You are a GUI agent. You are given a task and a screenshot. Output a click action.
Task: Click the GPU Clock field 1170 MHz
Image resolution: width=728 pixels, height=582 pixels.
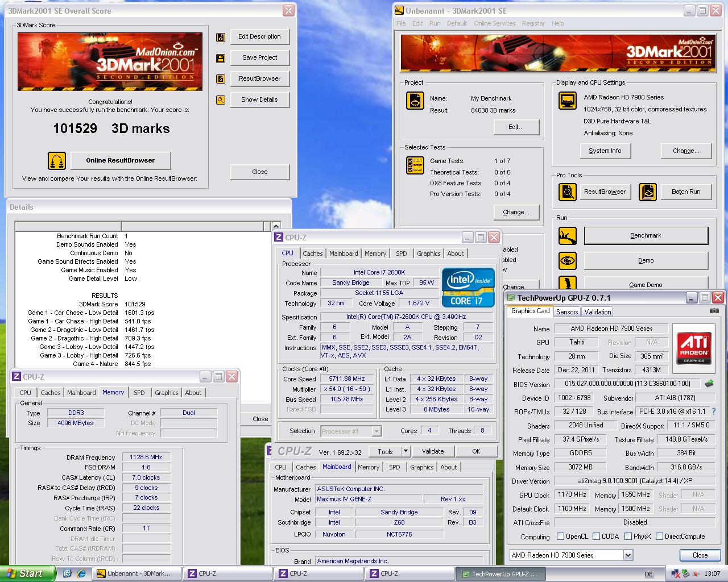coord(572,495)
